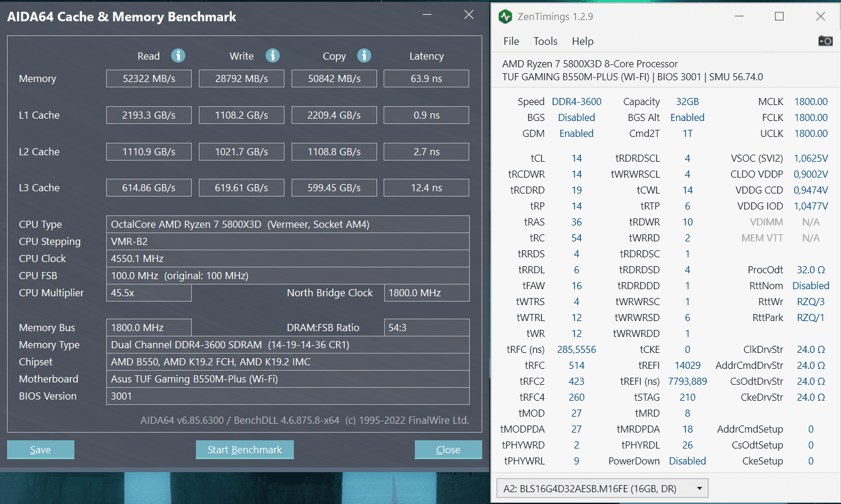The width and height of the screenshot is (841, 504).
Task: Click L3 Cache latency 12.4 ns
Action: tap(426, 188)
